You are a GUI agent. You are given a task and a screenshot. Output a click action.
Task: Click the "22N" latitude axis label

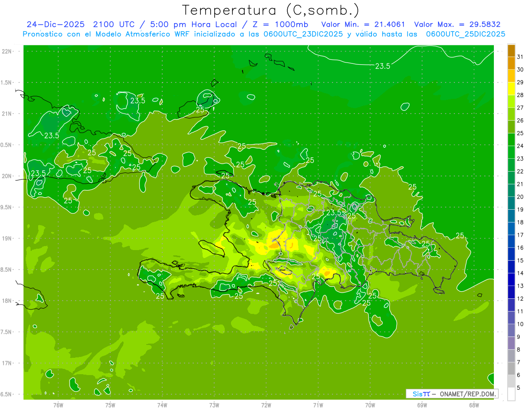click(7, 51)
